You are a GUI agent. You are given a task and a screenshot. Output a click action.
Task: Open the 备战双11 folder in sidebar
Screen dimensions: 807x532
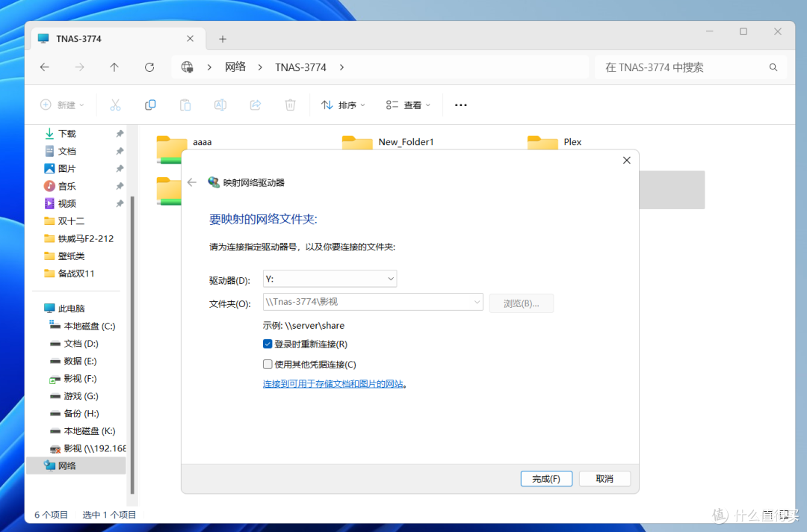(76, 273)
